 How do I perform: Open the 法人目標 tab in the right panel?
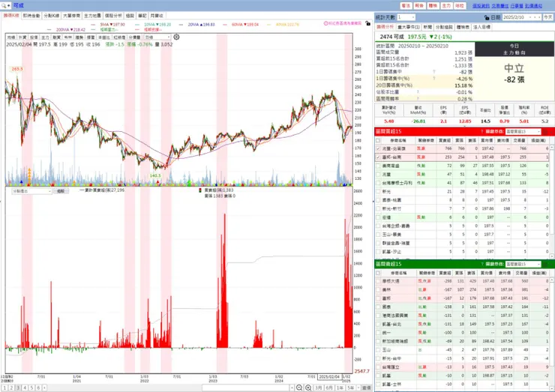pos(481,27)
